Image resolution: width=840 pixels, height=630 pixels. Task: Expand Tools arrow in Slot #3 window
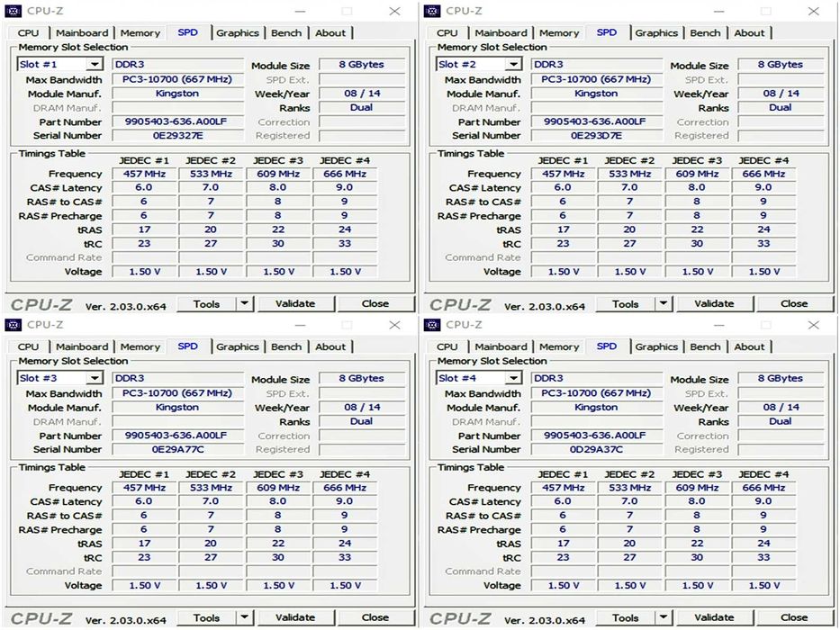tap(244, 617)
